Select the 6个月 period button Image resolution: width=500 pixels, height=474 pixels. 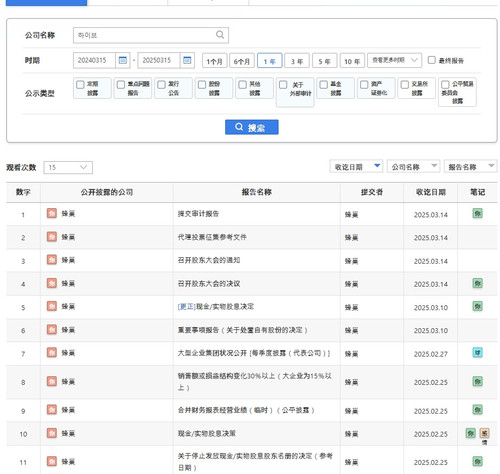click(x=242, y=61)
